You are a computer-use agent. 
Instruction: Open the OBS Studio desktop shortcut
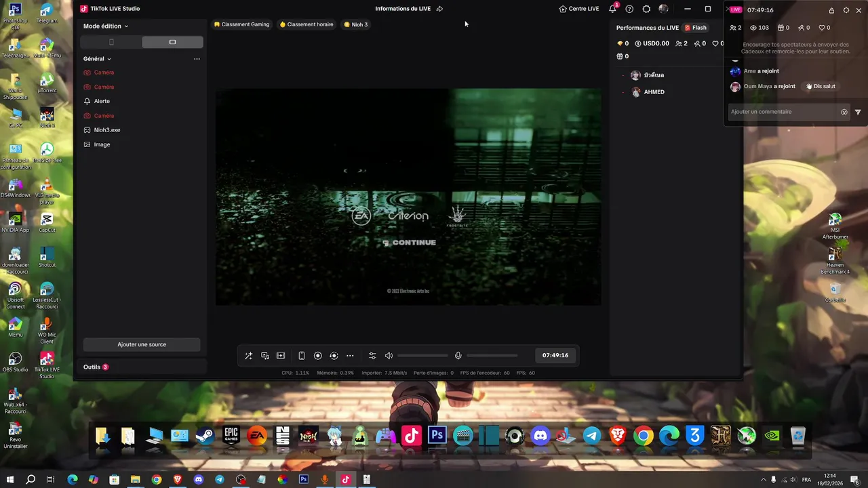tap(15, 363)
